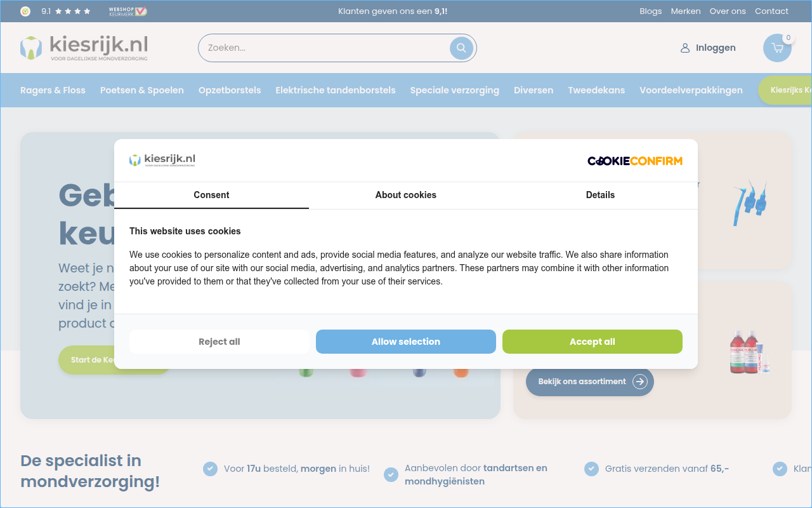Click the kiesrijk.nl header logo
Viewport: 812px width, 508px height.
[84, 48]
